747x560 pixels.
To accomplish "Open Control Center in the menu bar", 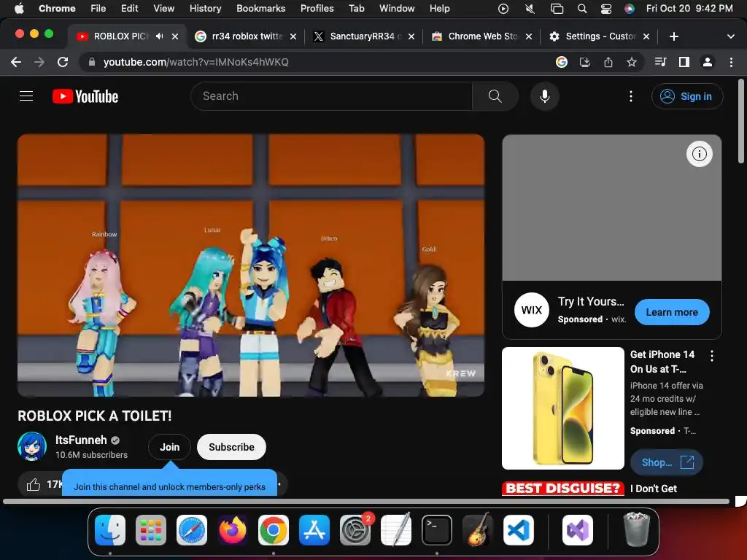I will pyautogui.click(x=605, y=9).
